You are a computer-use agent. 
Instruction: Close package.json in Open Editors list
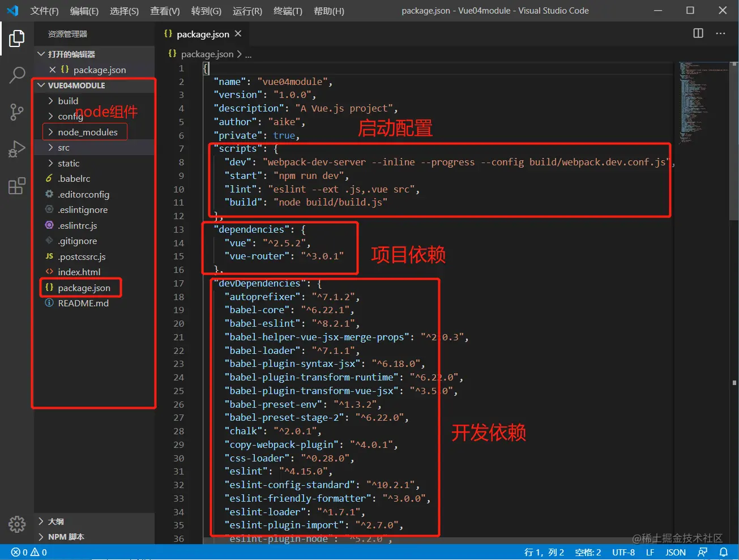(x=53, y=70)
